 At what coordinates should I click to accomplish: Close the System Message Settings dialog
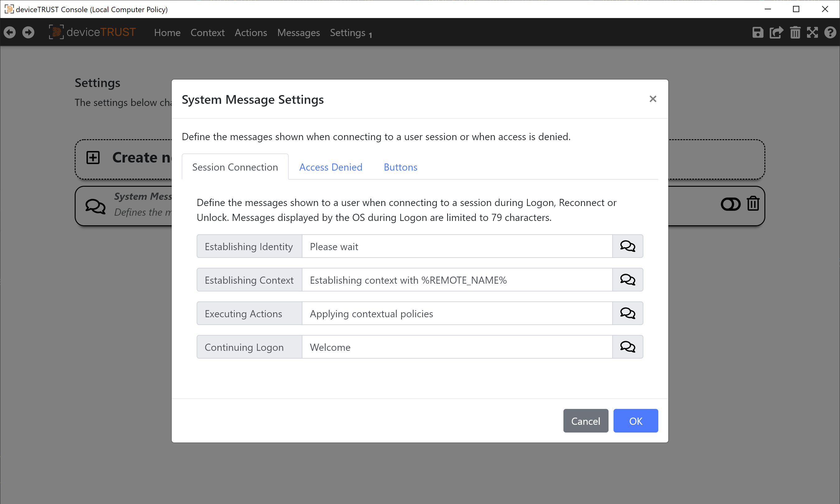coord(653,99)
